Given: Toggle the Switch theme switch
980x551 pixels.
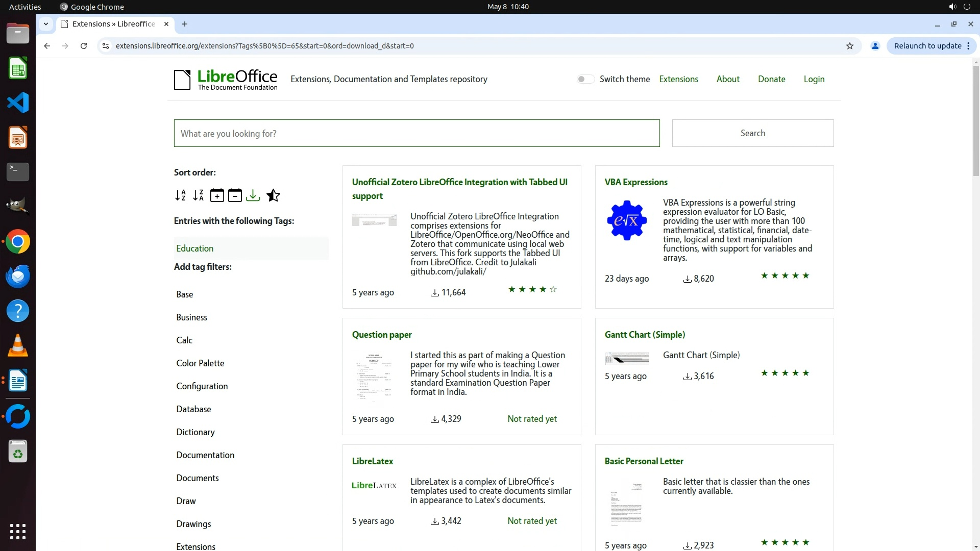Looking at the screenshot, I should (x=585, y=79).
